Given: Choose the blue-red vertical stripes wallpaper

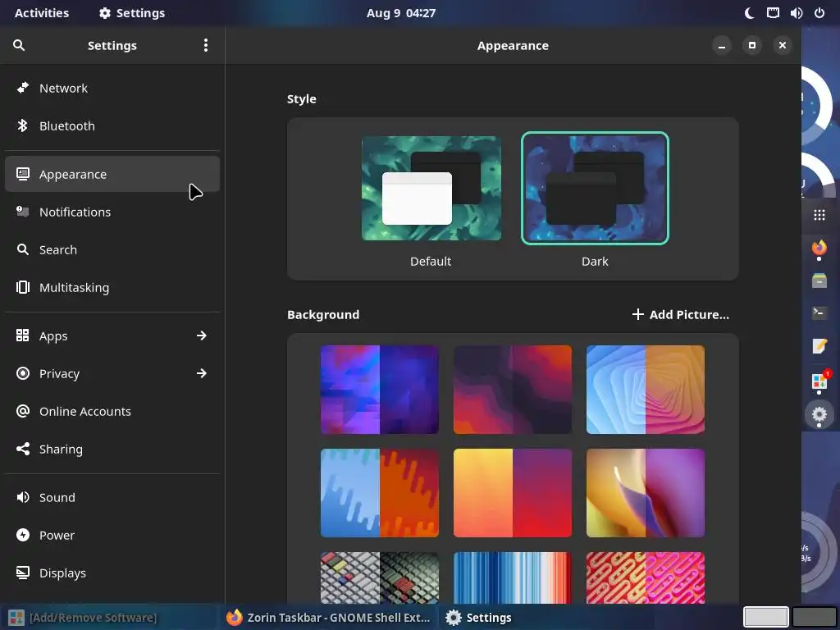Looking at the screenshot, I should pyautogui.click(x=513, y=578).
